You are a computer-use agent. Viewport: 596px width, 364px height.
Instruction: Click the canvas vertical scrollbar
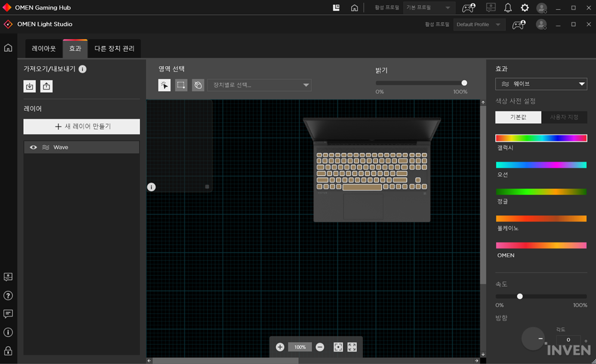[483, 195]
